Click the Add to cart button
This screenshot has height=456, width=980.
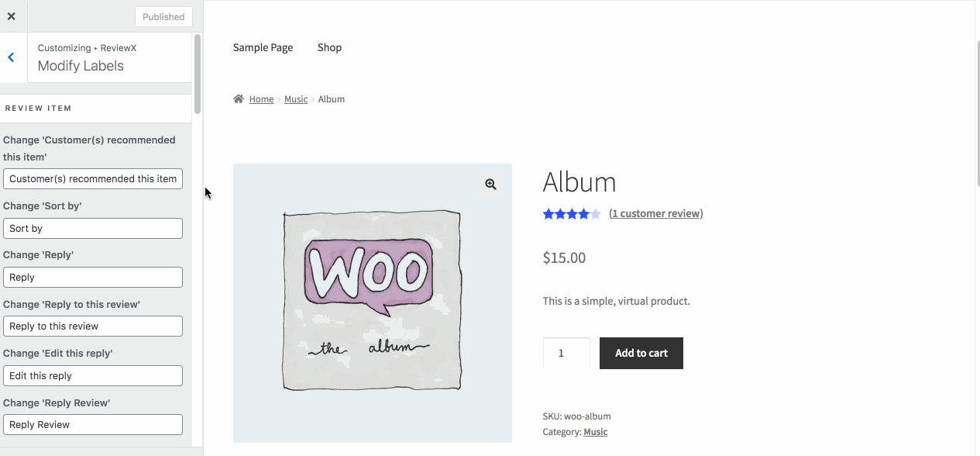641,353
